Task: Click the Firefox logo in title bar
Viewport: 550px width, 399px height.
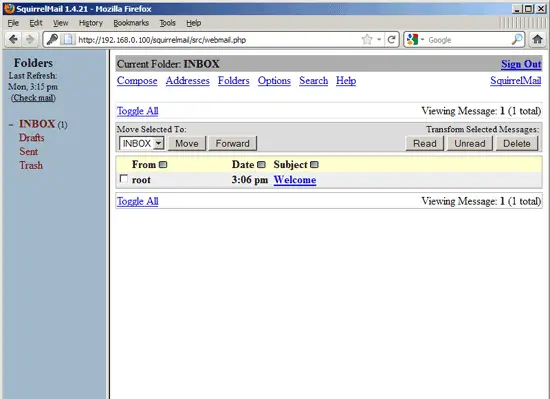Action: tap(9, 8)
